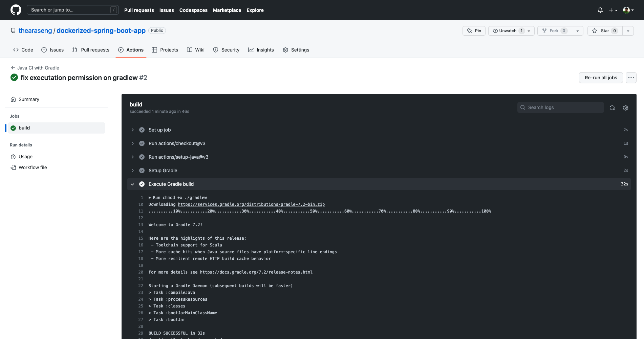Click the Usage stopwatch icon
This screenshot has height=339, width=644.
tap(13, 157)
